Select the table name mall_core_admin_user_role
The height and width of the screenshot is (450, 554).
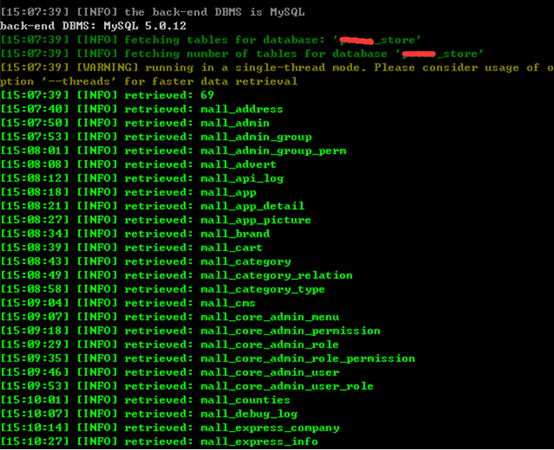(287, 386)
